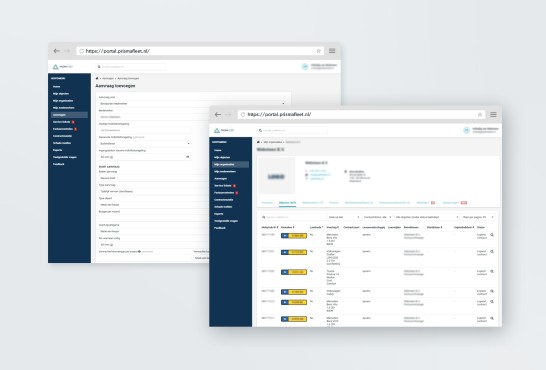Open Mijn medewerkers in the front window sidebar
The width and height of the screenshot is (546, 370).
pos(225,172)
